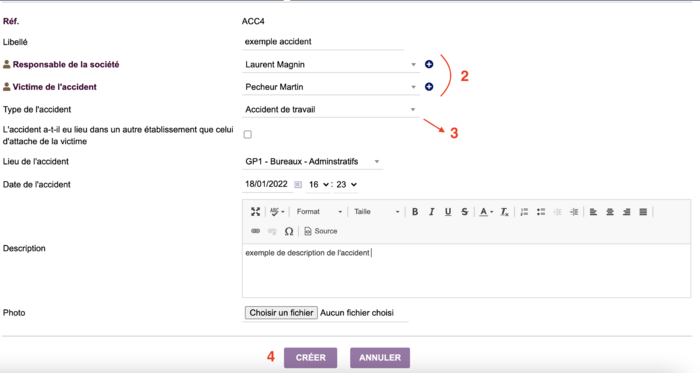Align text right
Screen dimensions: 700x373
[x=626, y=212]
